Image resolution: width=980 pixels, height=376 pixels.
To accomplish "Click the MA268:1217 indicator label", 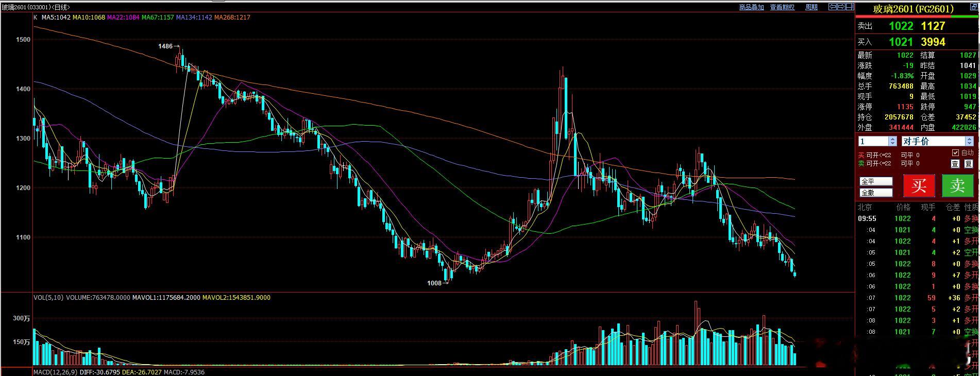I will (x=232, y=18).
